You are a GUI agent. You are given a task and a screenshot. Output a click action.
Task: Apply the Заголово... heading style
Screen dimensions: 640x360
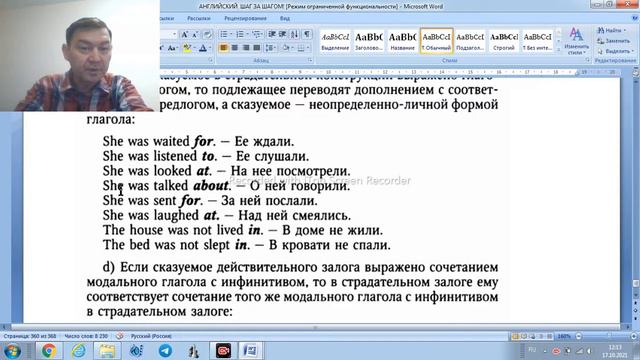pos(369,41)
